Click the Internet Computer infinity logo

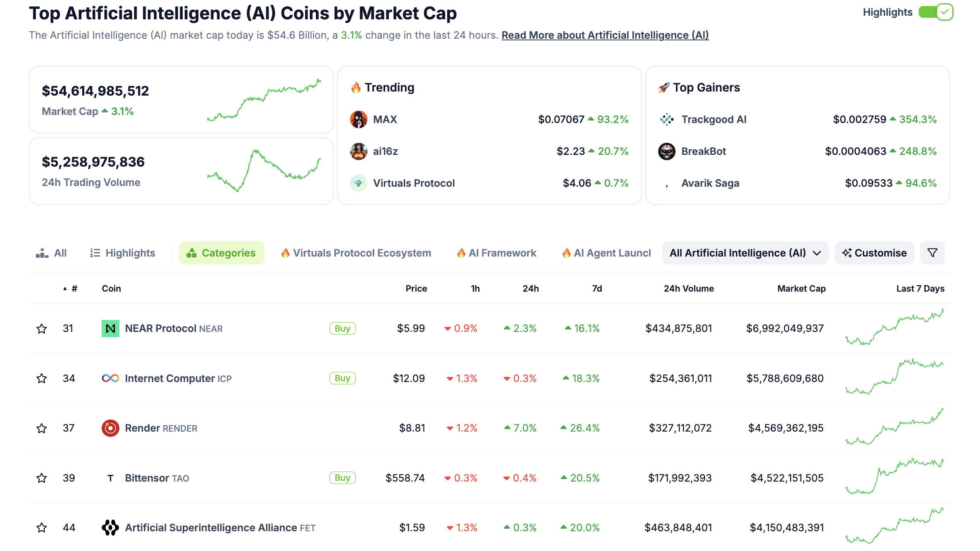pyautogui.click(x=110, y=378)
